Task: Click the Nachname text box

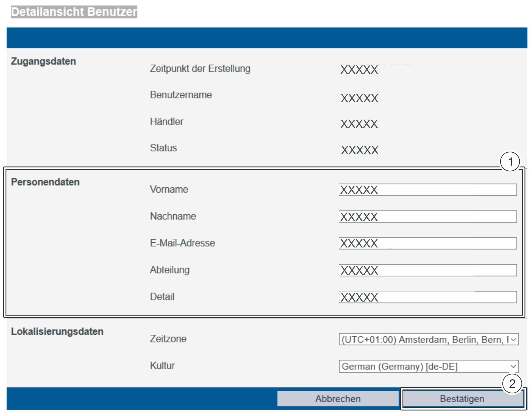Action: (x=427, y=217)
